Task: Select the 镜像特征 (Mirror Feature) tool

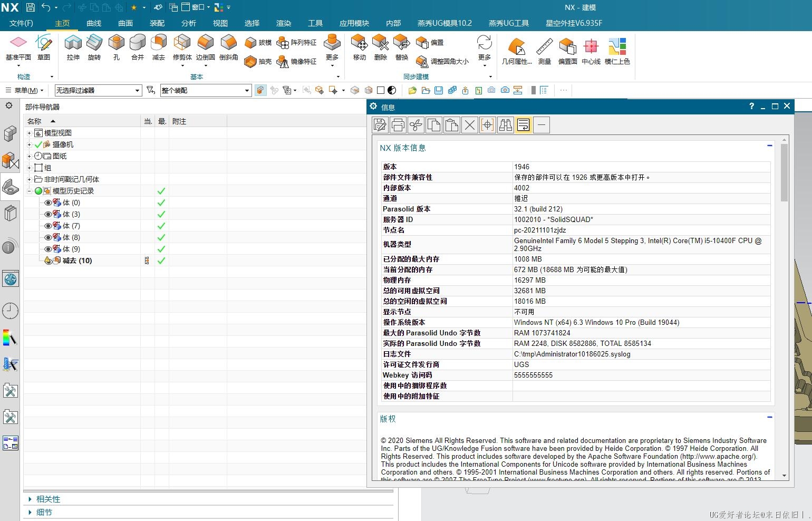Action: tap(297, 62)
